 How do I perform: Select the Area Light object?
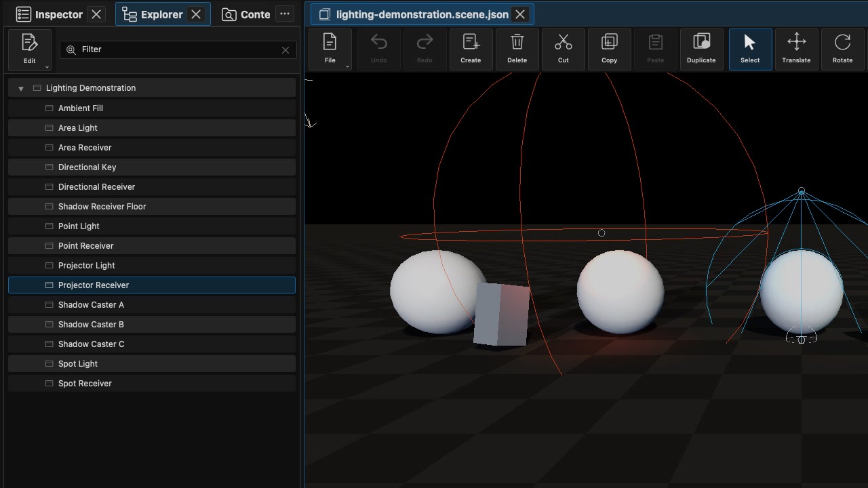152,128
